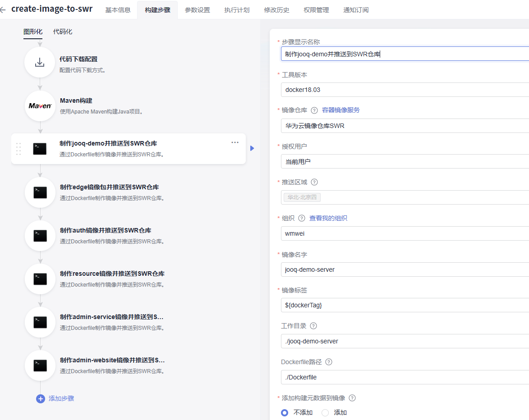Show help for Dockerfile路径 field
This screenshot has height=420, width=529.
point(329,362)
